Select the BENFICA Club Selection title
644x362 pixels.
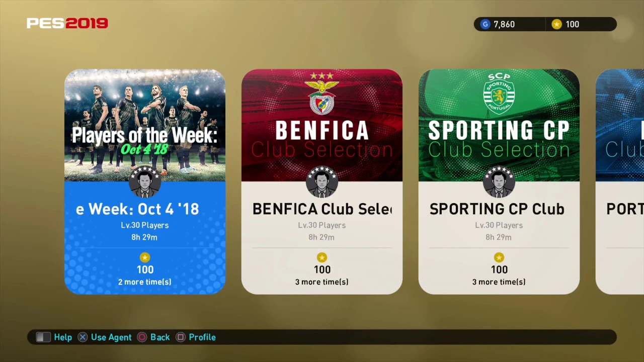click(322, 209)
